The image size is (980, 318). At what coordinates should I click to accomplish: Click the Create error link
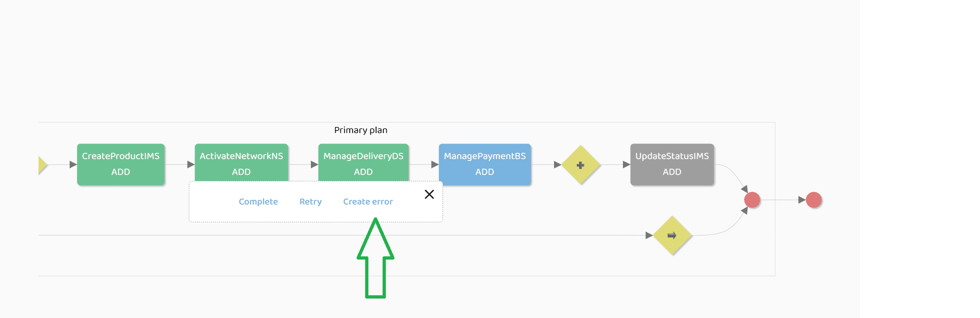point(368,202)
